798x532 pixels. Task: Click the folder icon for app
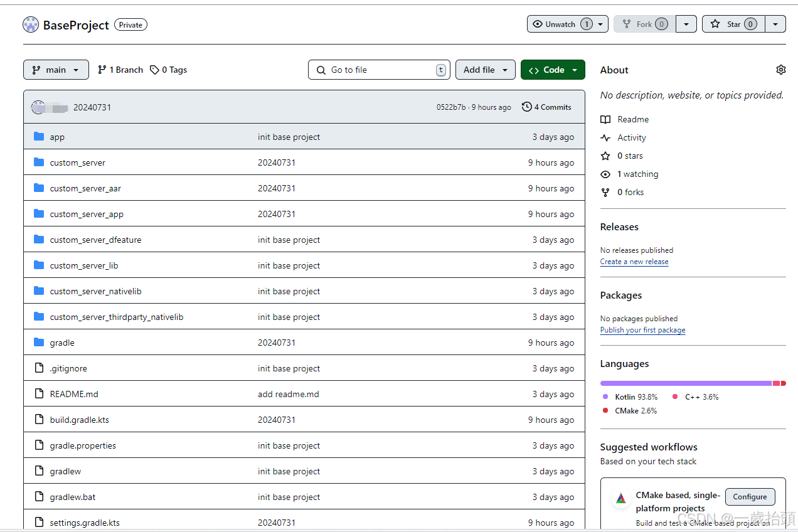tap(39, 136)
